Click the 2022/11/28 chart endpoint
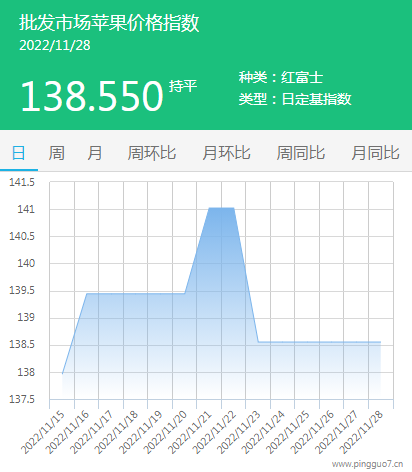412x472 pixels. tap(380, 342)
